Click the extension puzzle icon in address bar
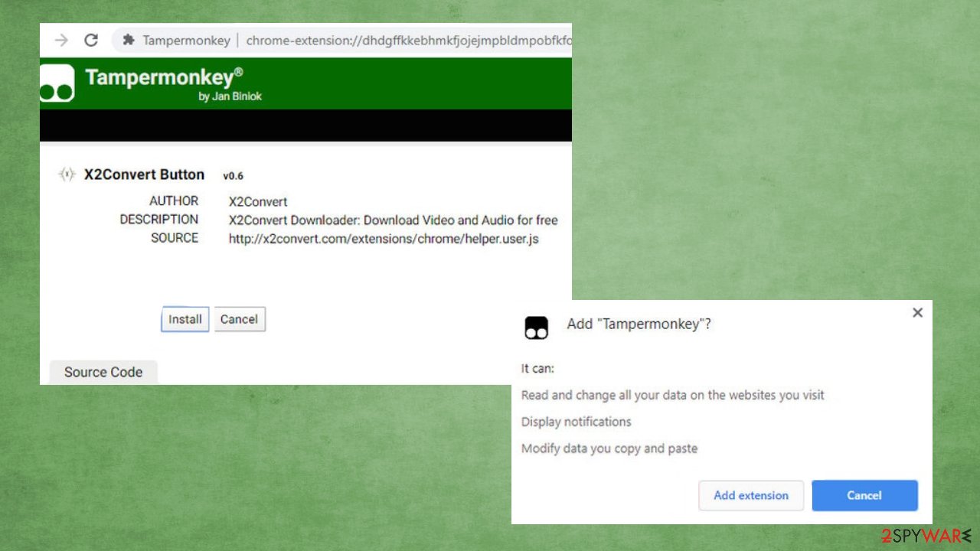980x551 pixels. [x=129, y=41]
